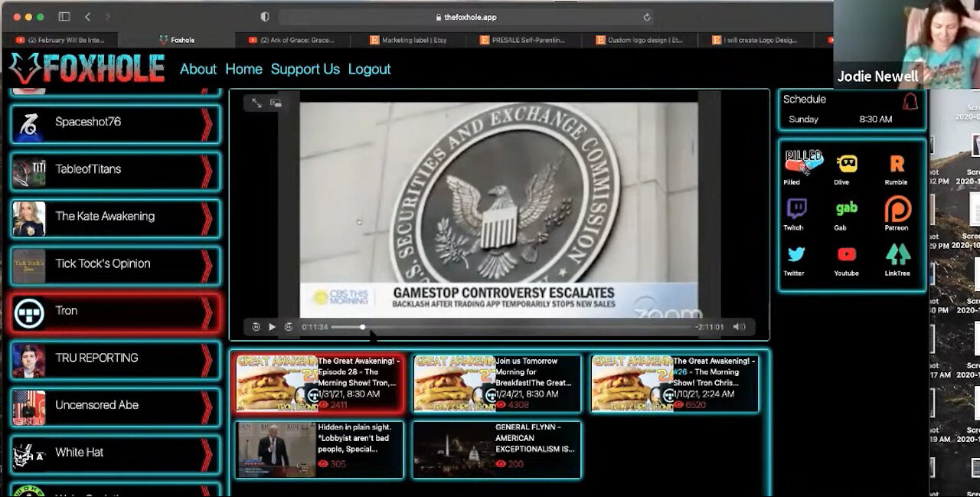Open the Patreon page icon
The image size is (980, 497).
pos(897,209)
